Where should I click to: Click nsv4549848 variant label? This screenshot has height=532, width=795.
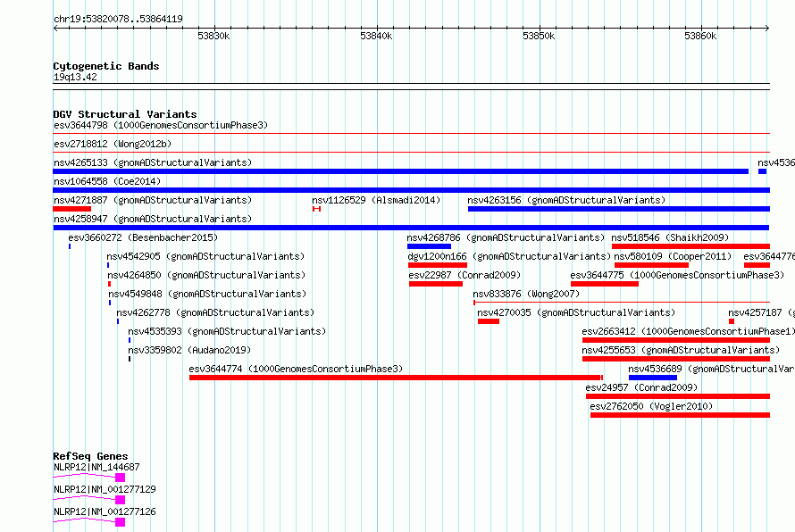207,294
